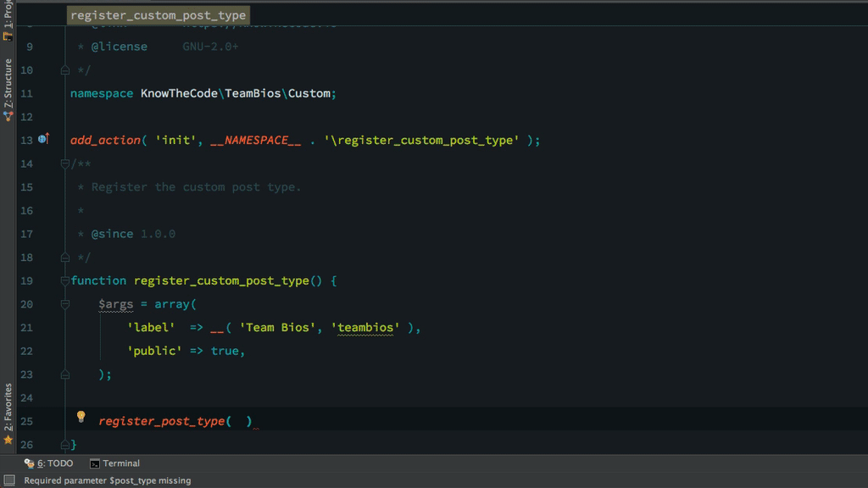Screen dimensions: 868x488
Task: Click the register_custom_post_type breadcrumb
Action: pos(158,15)
